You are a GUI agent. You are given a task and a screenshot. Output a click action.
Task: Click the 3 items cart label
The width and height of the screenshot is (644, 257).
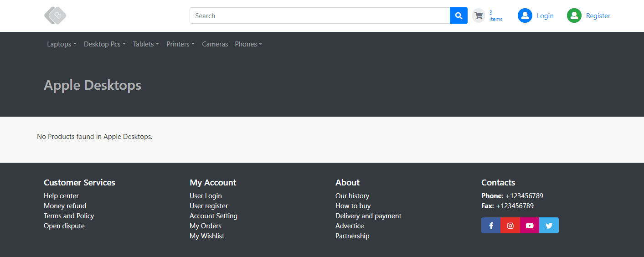tap(496, 16)
